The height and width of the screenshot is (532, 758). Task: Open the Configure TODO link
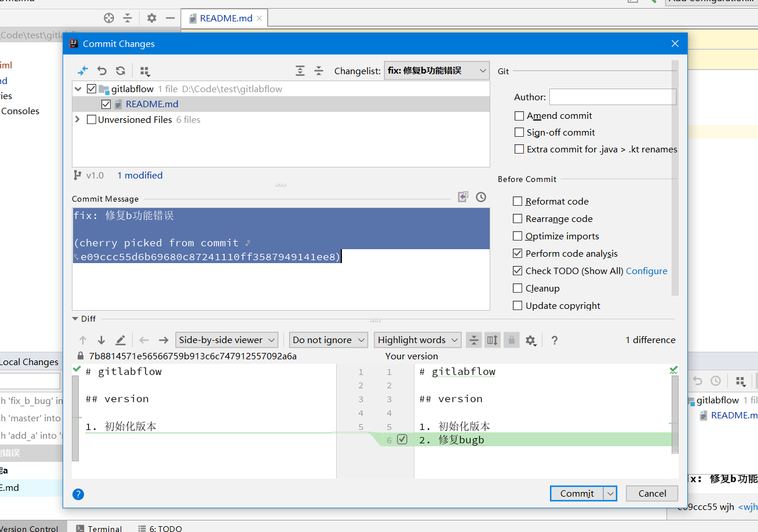tap(646, 271)
